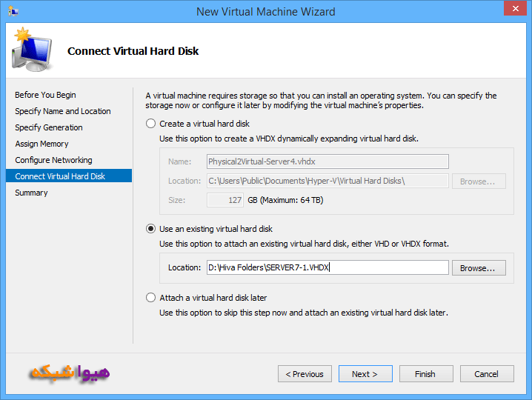Click the 'Connect Virtual Hard Disk' heading
Image resolution: width=532 pixels, height=400 pixels.
pyautogui.click(x=133, y=51)
